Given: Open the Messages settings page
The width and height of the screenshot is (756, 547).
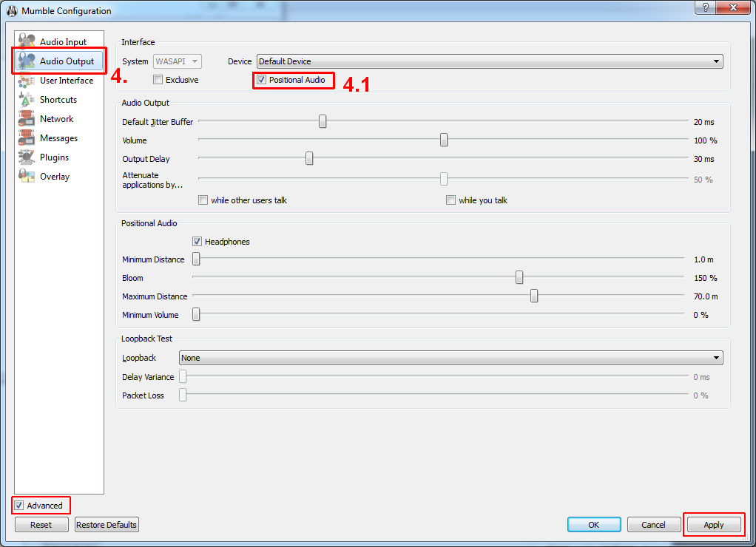Looking at the screenshot, I should click(x=59, y=138).
